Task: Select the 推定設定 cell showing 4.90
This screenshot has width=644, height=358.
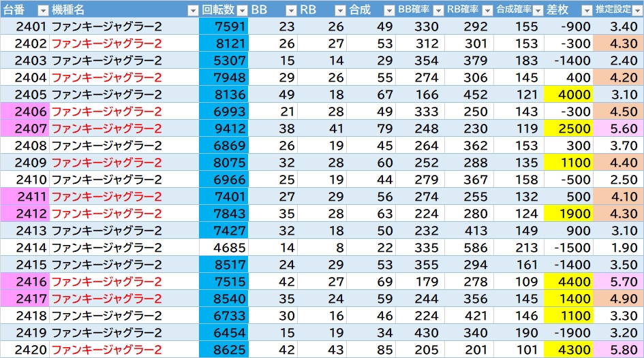Action: [619, 299]
